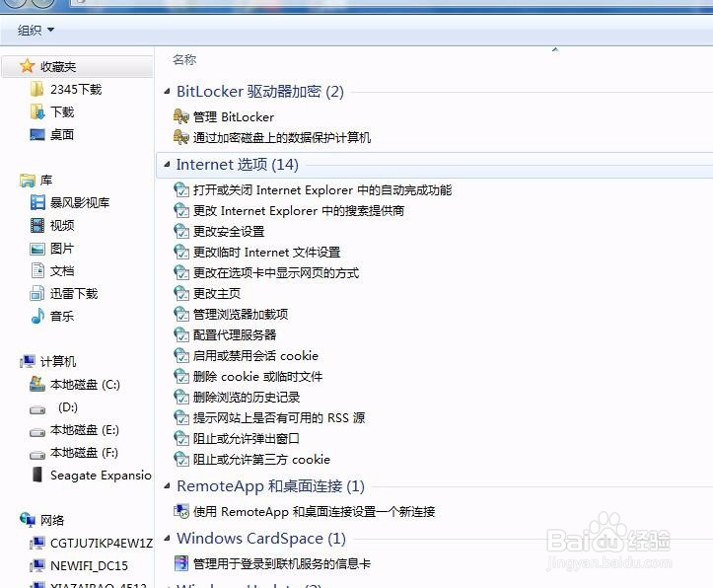The width and height of the screenshot is (713, 588).
Task: Click the Internet 选项 (14) group heading text
Action: pyautogui.click(x=238, y=164)
